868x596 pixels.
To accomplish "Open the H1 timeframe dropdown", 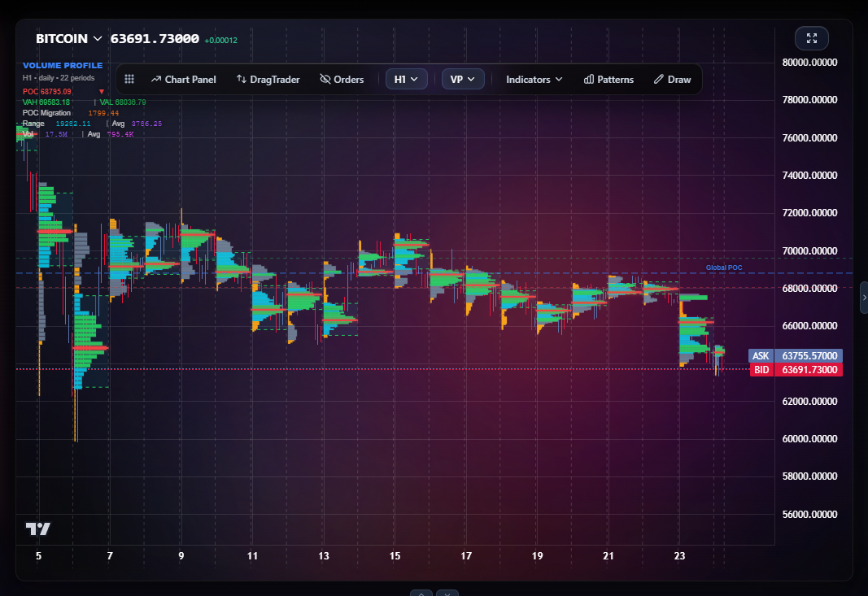I will [406, 79].
